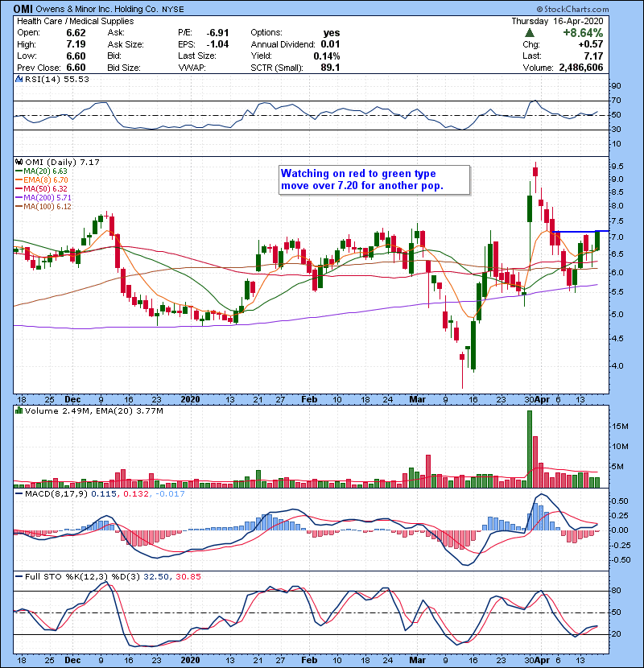
Task: Select the Yield value 0.14%
Action: 327,56
